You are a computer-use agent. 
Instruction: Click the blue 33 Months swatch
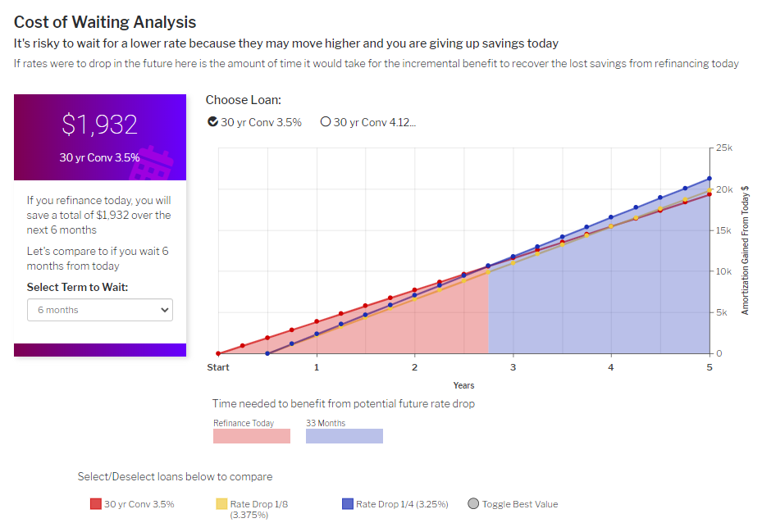(x=344, y=436)
